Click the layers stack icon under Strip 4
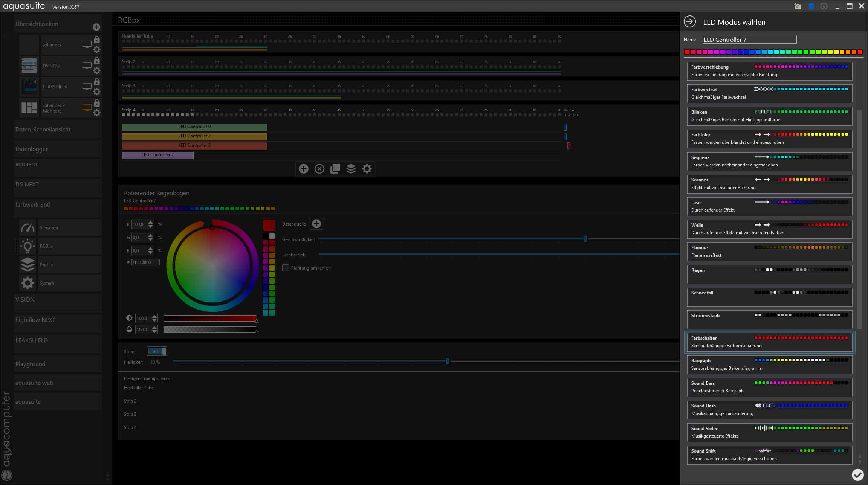Image resolution: width=868 pixels, height=485 pixels. pyautogui.click(x=351, y=169)
